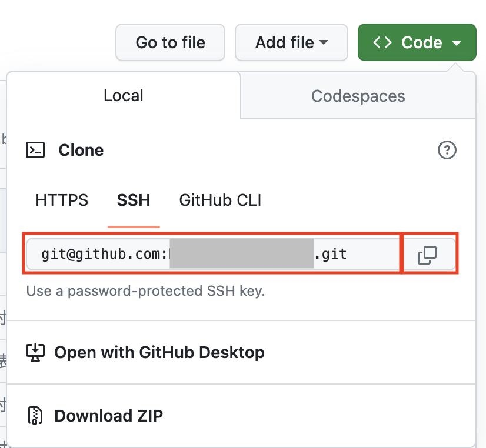Click the password-protected SSH key hint text

tap(146, 290)
